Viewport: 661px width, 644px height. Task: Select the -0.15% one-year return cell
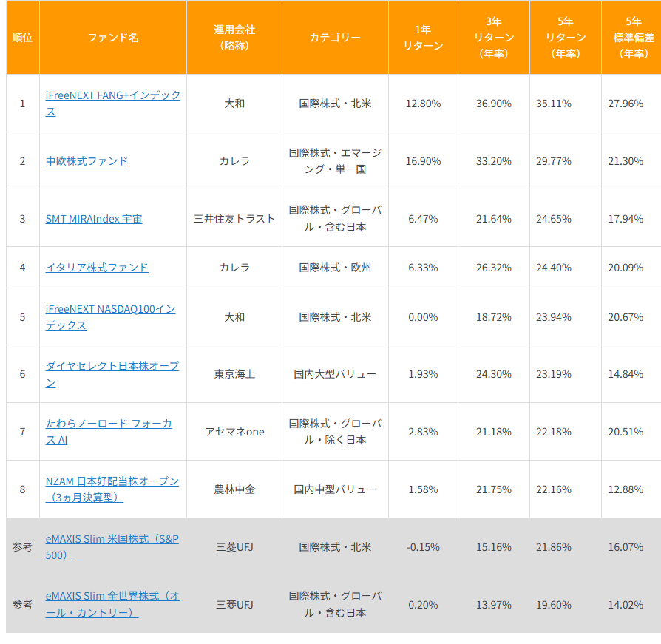tap(423, 547)
